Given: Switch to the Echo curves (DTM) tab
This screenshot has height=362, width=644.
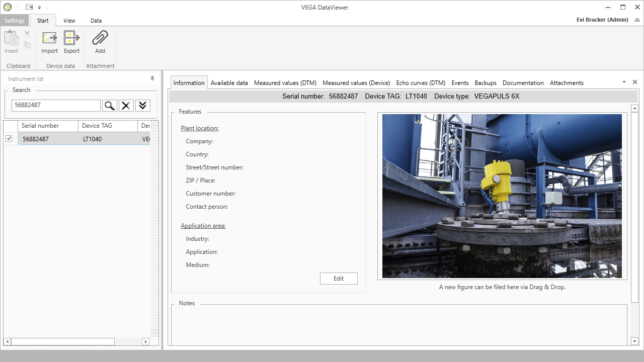Looking at the screenshot, I should pyautogui.click(x=421, y=82).
